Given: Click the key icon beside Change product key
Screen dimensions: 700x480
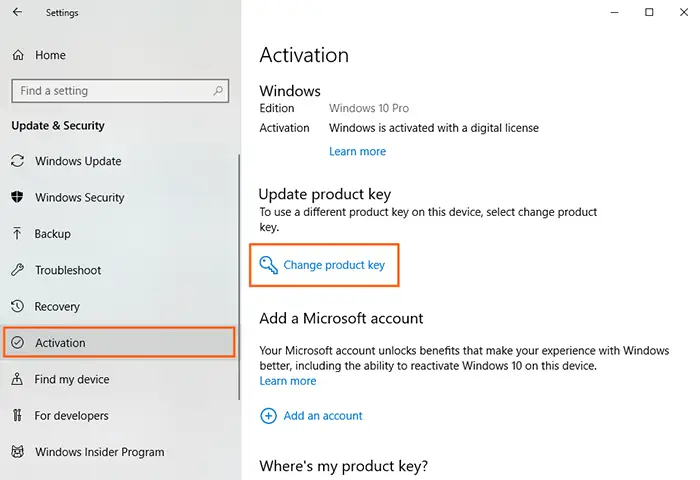Looking at the screenshot, I should coord(268,265).
